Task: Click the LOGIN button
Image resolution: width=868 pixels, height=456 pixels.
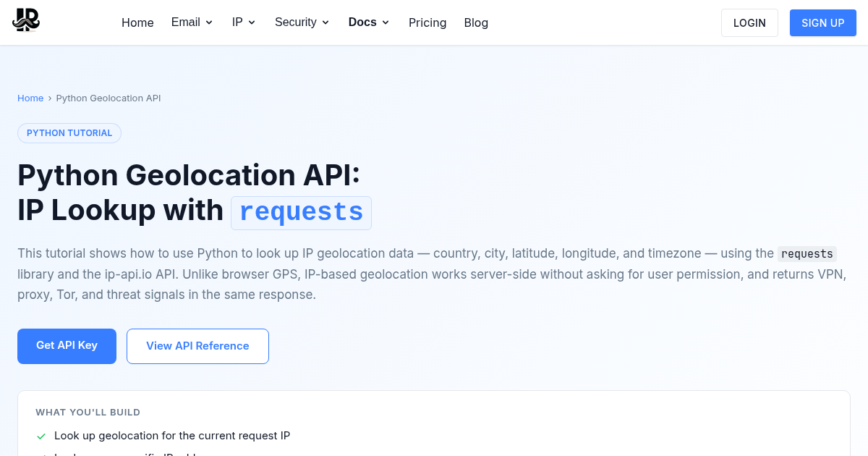Action: pyautogui.click(x=749, y=22)
